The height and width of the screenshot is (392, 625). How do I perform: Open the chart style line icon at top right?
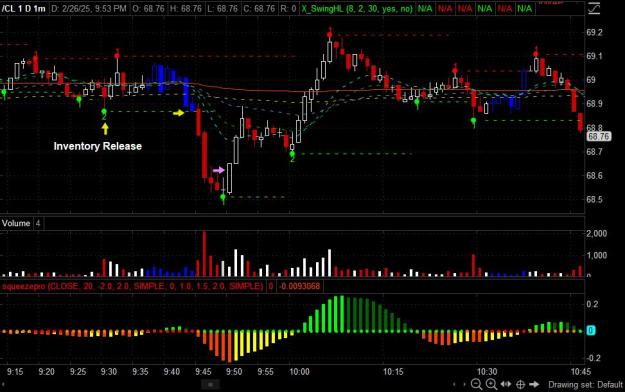594,8
